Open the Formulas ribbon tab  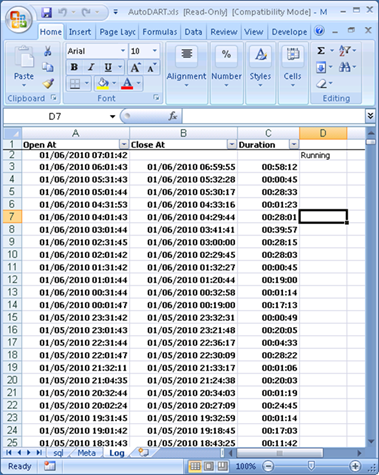point(160,32)
